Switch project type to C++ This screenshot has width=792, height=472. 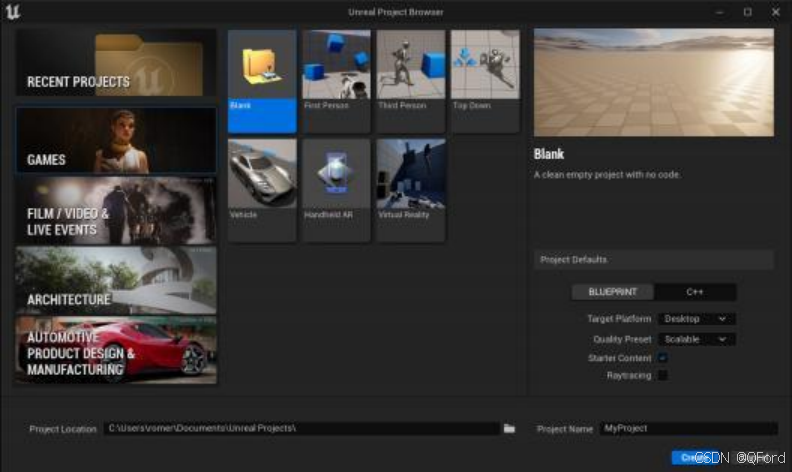click(695, 292)
